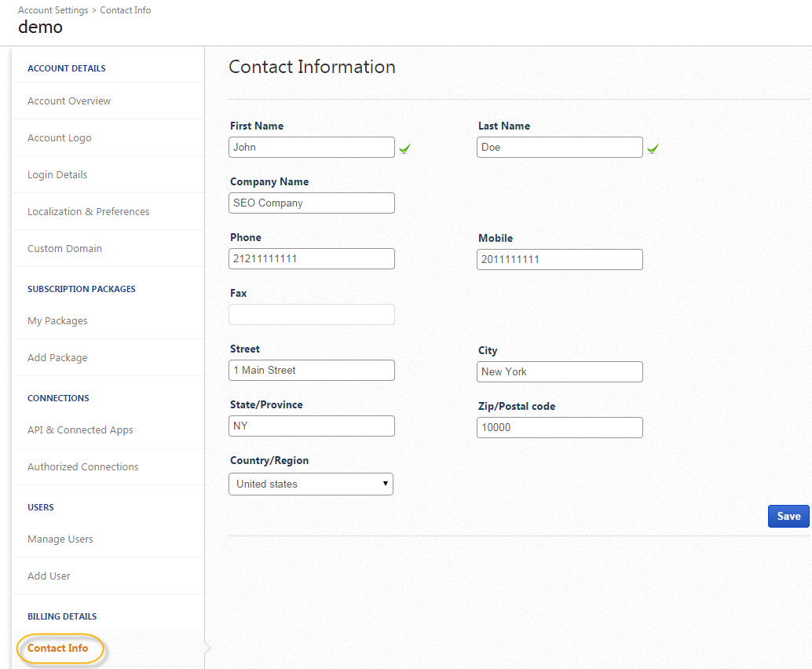Go to the Account Logo settings

click(60, 137)
